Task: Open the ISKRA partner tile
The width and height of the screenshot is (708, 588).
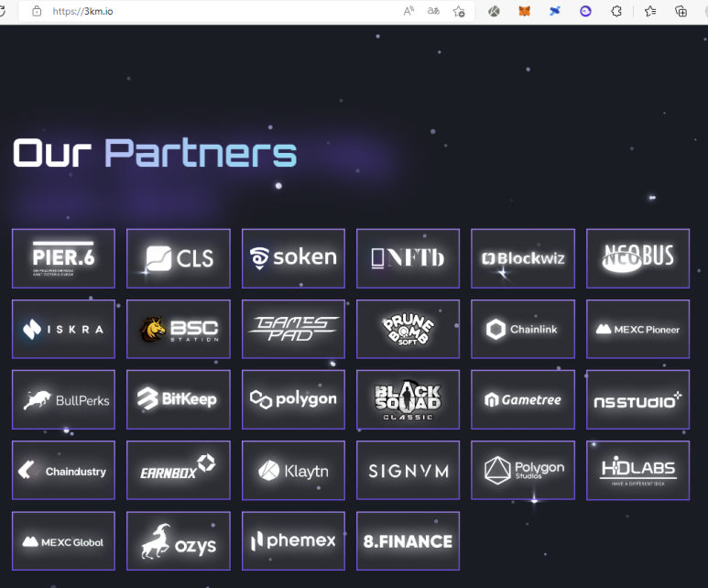Action: tap(64, 329)
